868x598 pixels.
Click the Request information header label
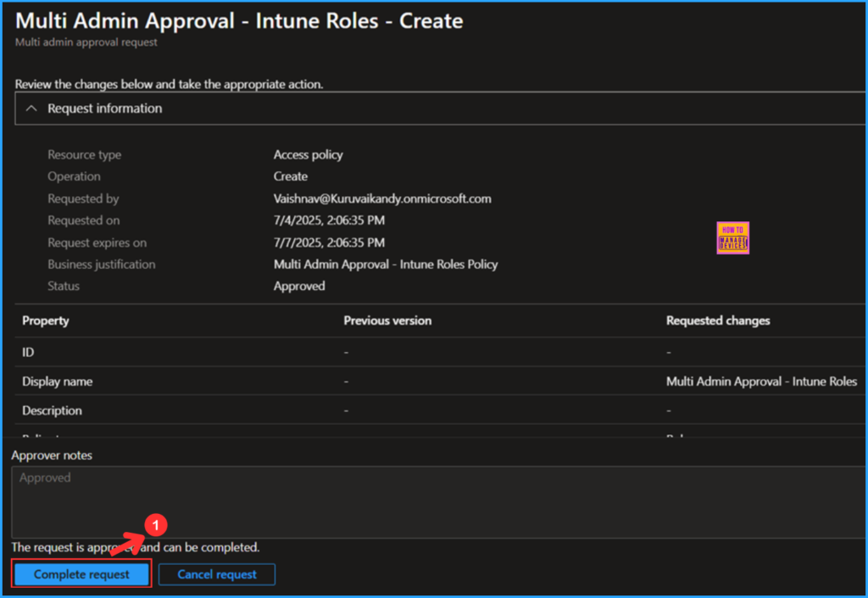click(104, 109)
